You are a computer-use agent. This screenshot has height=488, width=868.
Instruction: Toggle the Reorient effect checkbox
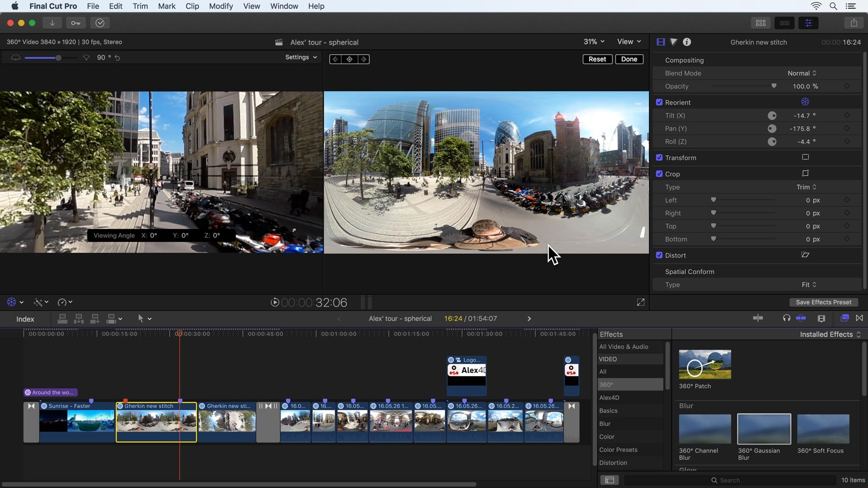click(660, 102)
